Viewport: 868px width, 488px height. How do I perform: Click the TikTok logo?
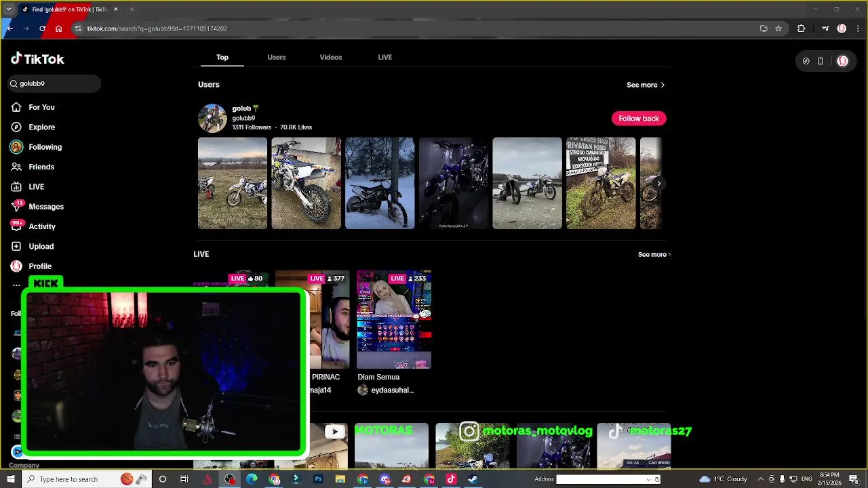pos(37,59)
